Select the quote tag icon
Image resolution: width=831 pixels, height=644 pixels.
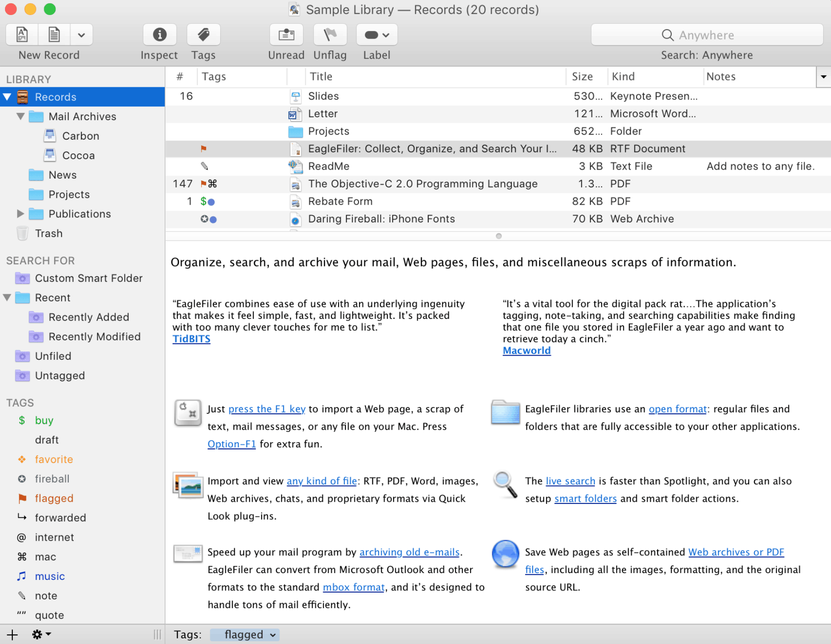coord(21,614)
